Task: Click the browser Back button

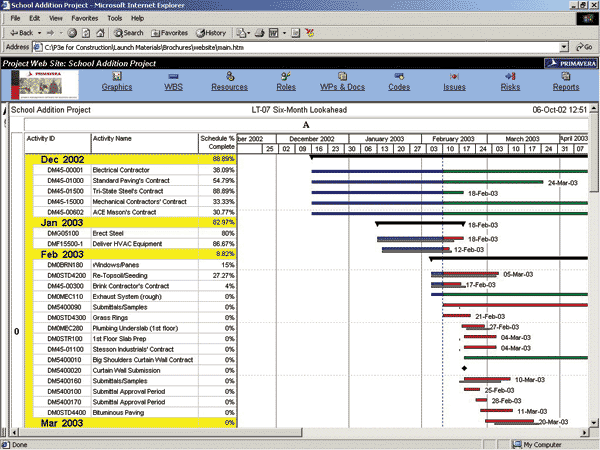Action: point(19,32)
